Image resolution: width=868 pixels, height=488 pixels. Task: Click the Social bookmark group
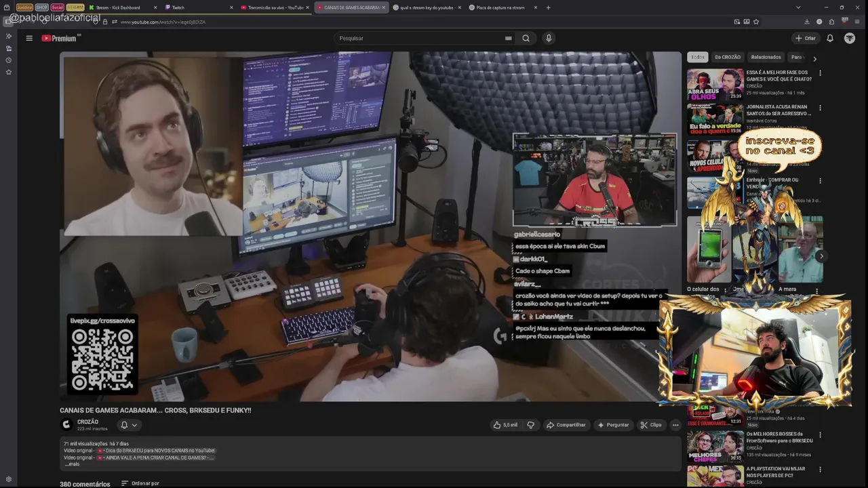(58, 7)
